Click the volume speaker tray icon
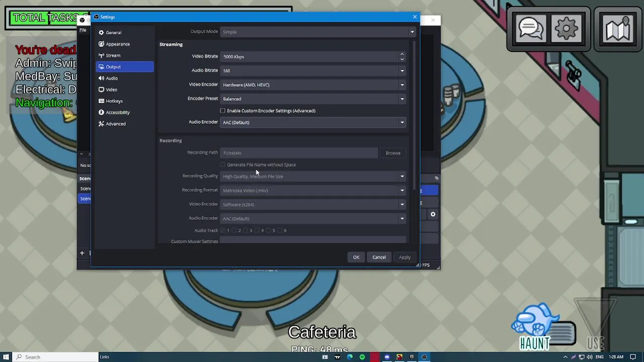644x362 pixels. [590, 357]
